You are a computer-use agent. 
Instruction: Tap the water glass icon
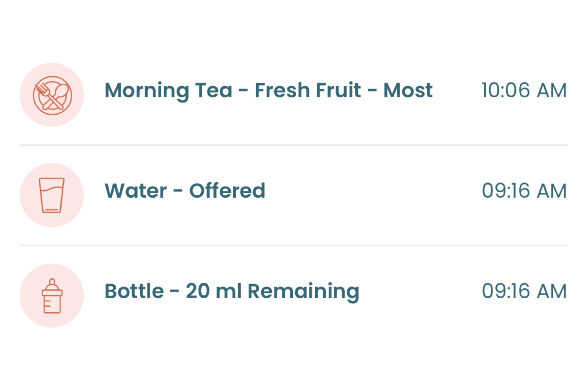click(52, 195)
